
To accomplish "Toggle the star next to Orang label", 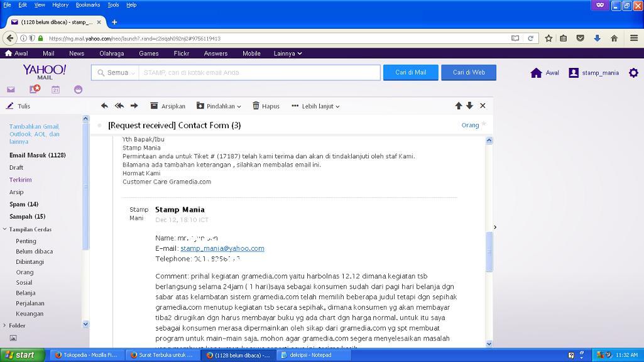I will coord(484,124).
